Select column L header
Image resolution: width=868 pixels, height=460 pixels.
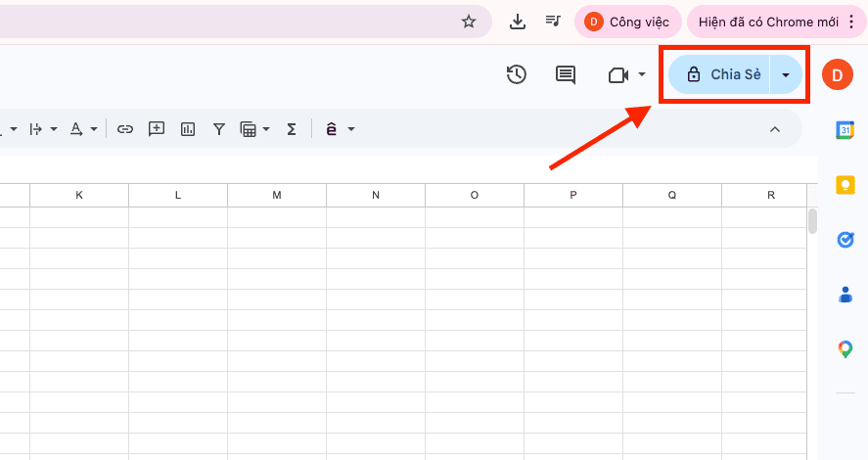[x=178, y=195]
